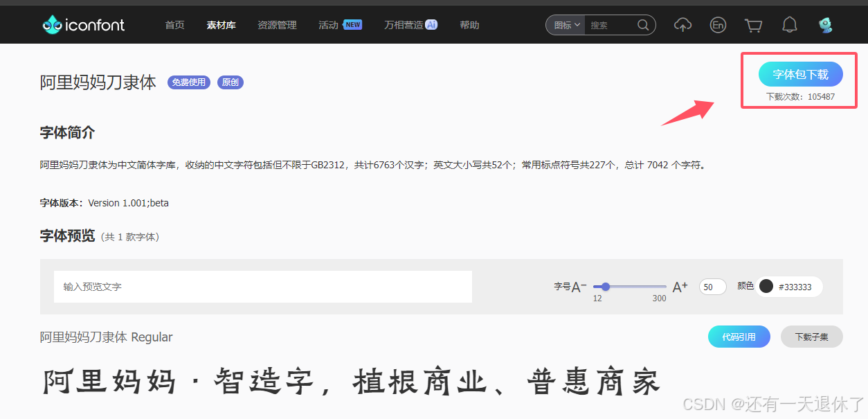This screenshot has width=868, height=419.
Task: Click the 输入预览文字 preview input
Action: click(263, 287)
